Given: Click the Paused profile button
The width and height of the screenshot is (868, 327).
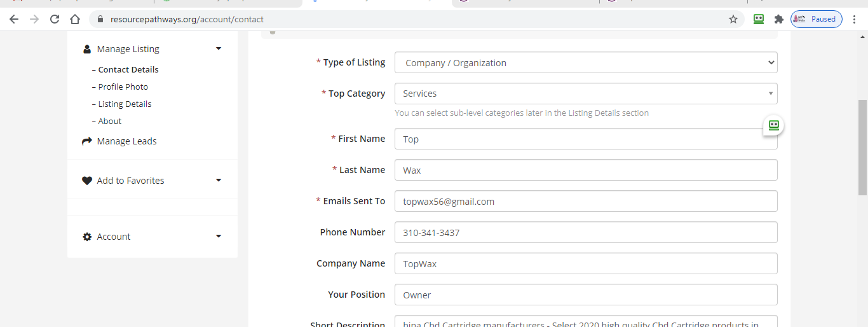Looking at the screenshot, I should click(x=817, y=19).
